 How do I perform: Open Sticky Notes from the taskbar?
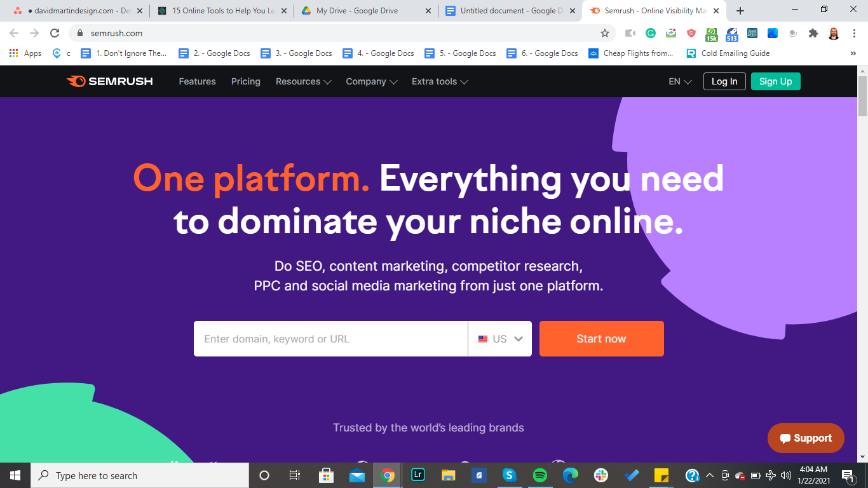point(661,475)
